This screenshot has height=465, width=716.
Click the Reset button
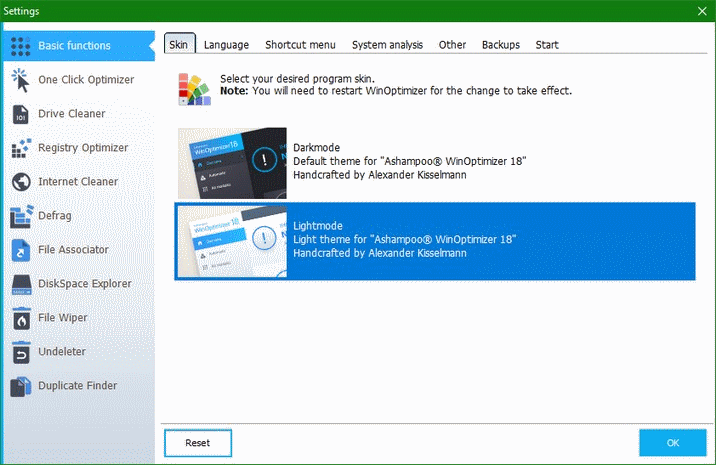point(198,443)
